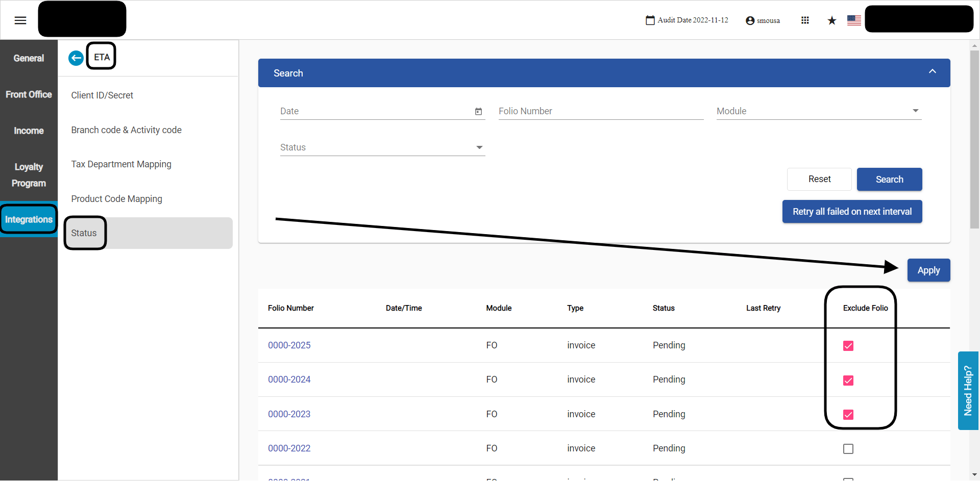980x481 pixels.
Task: Click the Type column header
Action: [x=575, y=308]
